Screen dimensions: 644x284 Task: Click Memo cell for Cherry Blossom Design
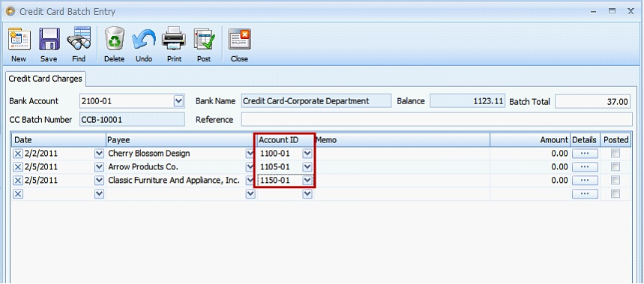402,154
